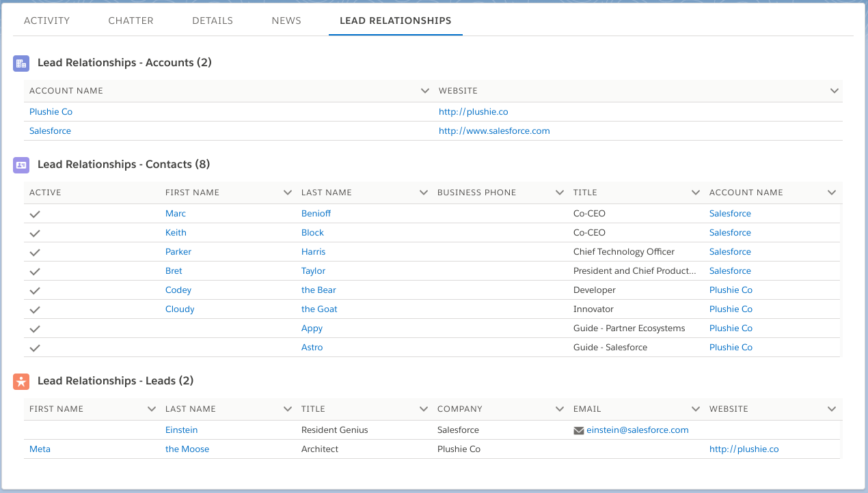
Task: Open Email column dropdown arrow
Action: click(x=696, y=409)
